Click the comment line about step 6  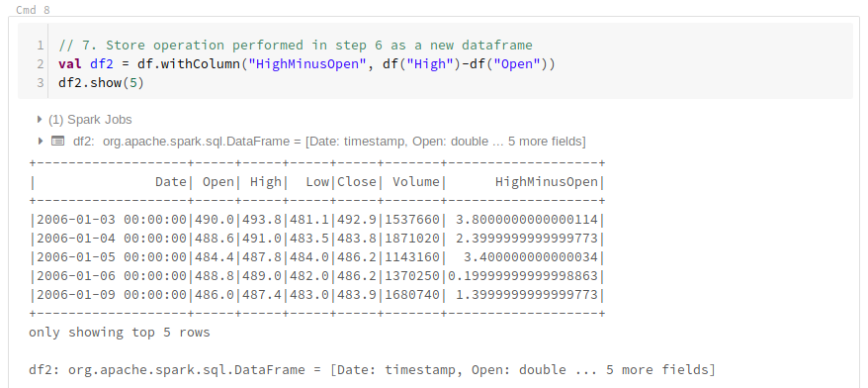(x=295, y=45)
